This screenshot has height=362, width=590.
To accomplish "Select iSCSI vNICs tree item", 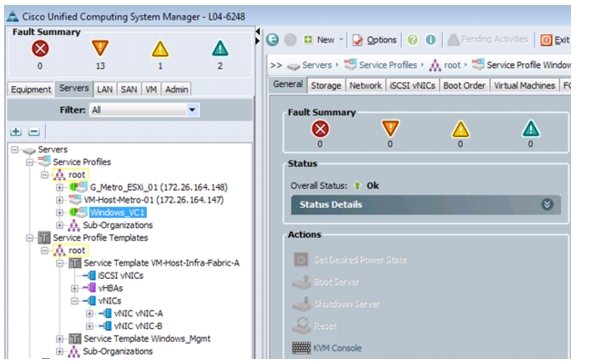I will point(120,275).
